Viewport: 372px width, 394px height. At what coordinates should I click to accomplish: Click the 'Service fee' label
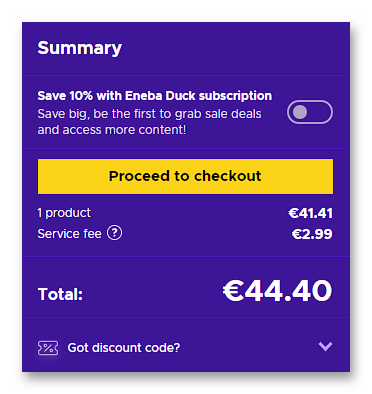69,234
